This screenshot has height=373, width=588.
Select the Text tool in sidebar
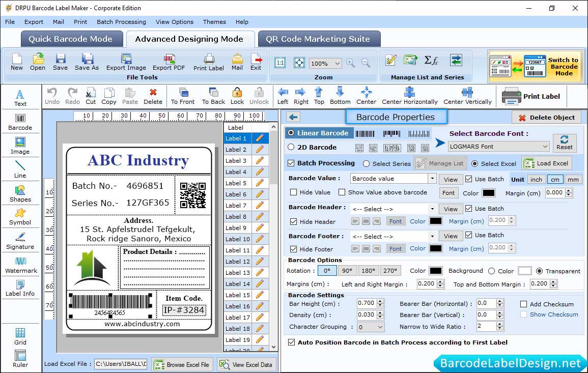tap(20, 98)
